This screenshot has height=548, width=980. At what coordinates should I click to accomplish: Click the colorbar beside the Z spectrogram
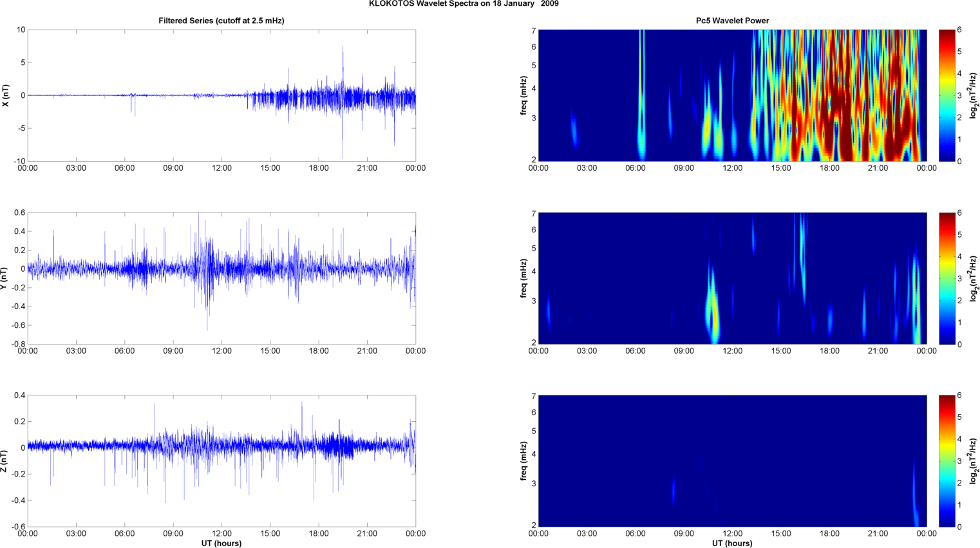[947, 461]
